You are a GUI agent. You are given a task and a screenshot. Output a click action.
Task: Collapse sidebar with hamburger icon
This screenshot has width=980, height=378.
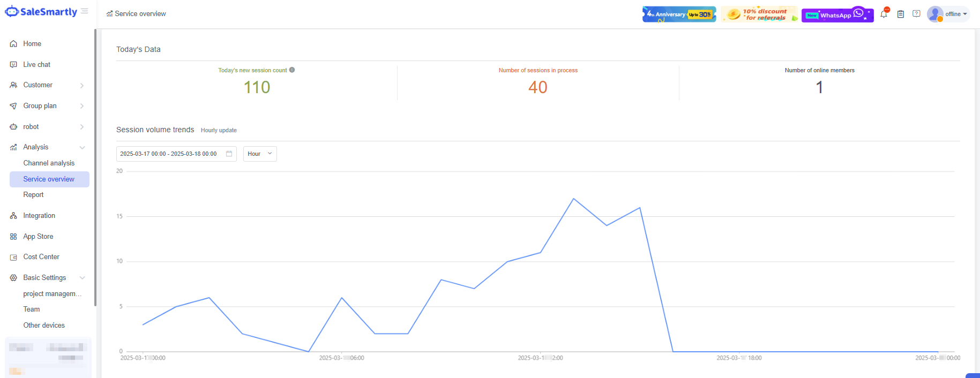85,11
